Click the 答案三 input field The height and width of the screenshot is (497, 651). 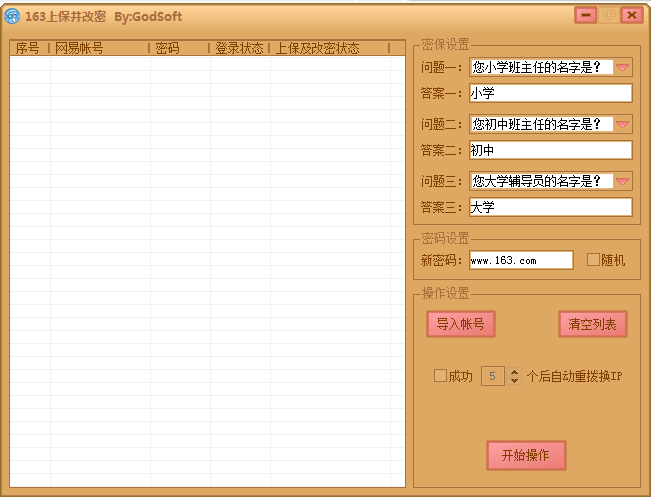(551, 207)
